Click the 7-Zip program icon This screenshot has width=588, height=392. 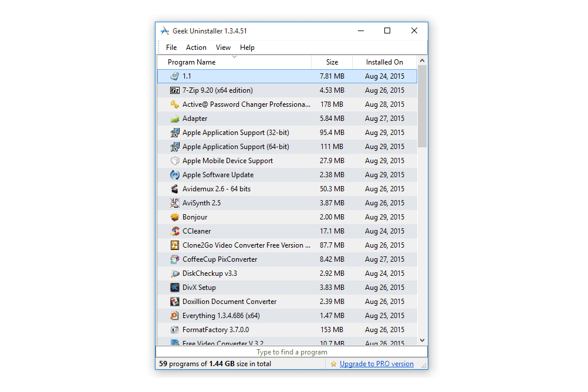tap(174, 90)
